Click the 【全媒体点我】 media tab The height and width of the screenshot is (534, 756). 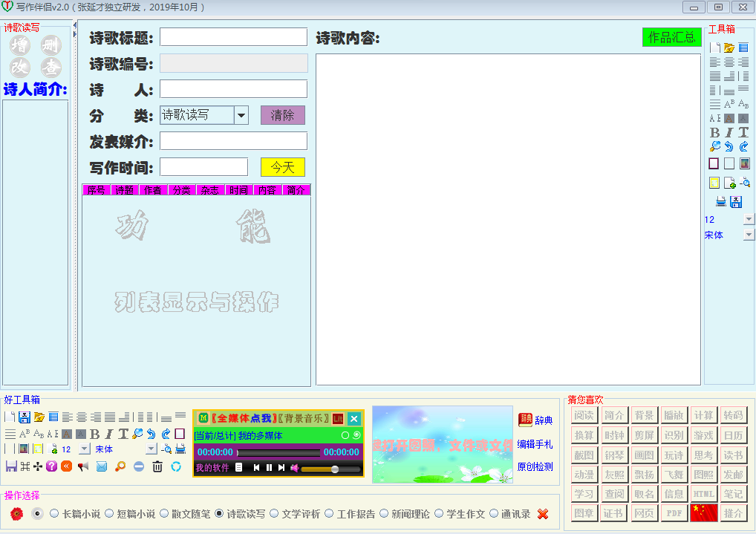pyautogui.click(x=242, y=419)
